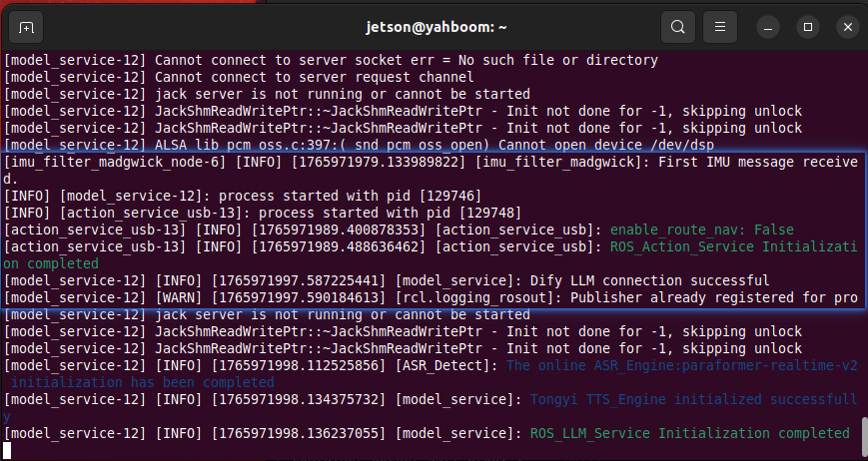Image resolution: width=868 pixels, height=461 pixels.
Task: Click the ALSA lib pcm_oss.c error line
Action: 359,145
